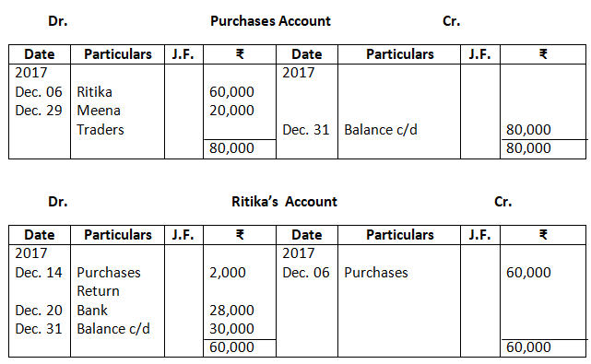Click the 2,000 purchases return amount
The height and width of the screenshot is (364, 591).
[x=228, y=273]
